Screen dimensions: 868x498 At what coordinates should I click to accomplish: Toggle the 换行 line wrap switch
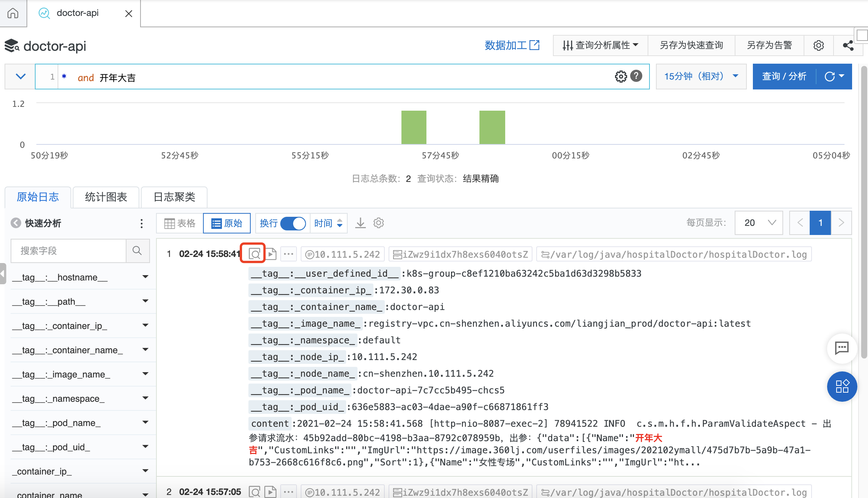click(x=293, y=223)
